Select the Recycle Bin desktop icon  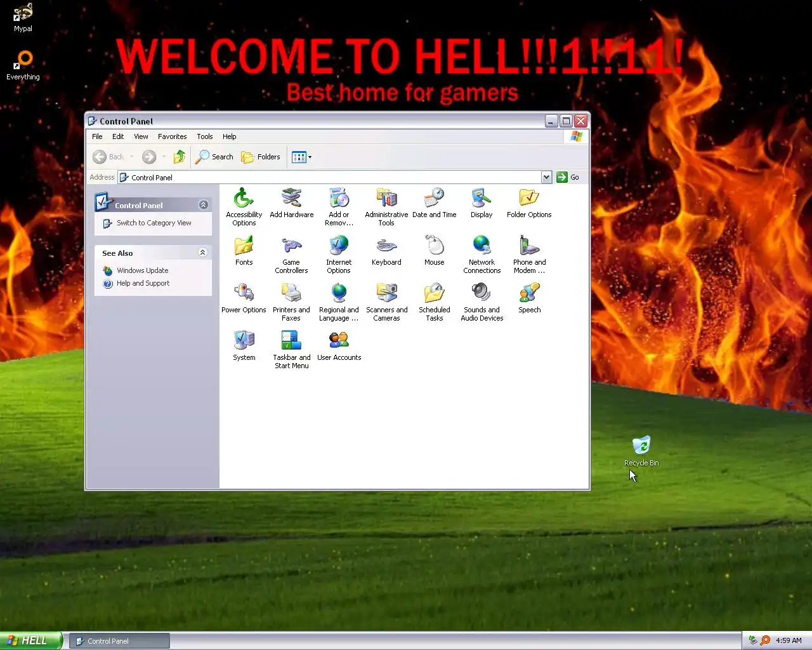[641, 451]
